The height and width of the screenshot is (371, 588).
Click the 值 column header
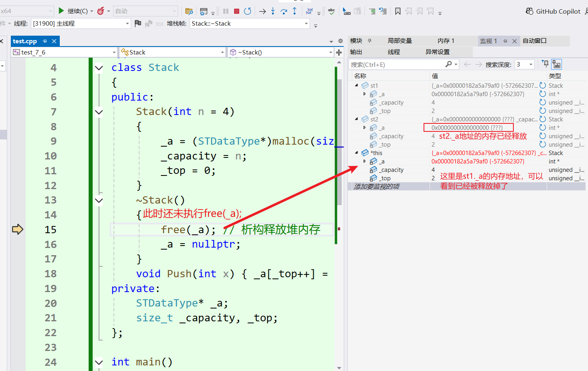[x=435, y=76]
